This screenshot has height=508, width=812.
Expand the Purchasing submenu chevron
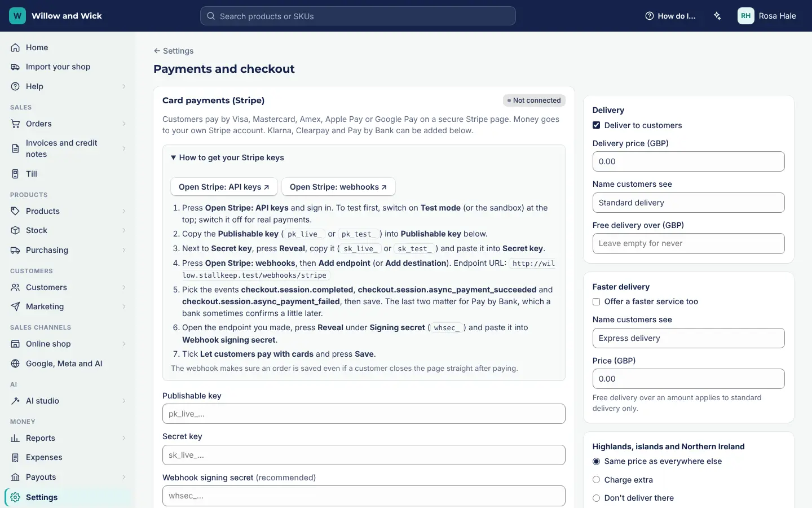coord(124,250)
